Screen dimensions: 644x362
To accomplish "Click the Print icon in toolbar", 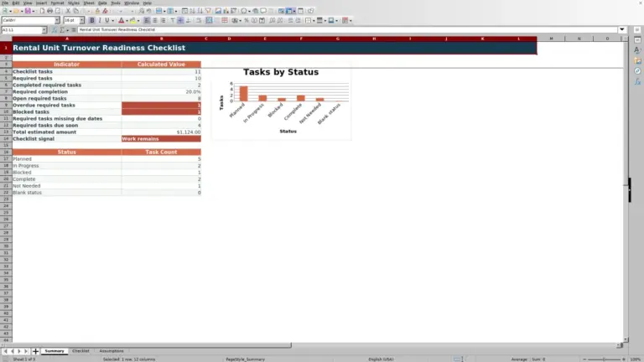I will 49,11.
